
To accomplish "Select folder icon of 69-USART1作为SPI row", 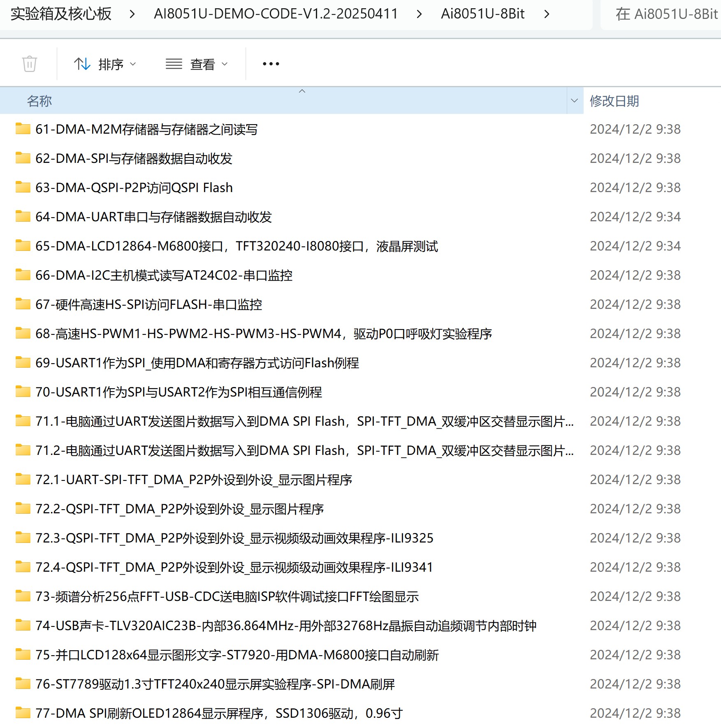I will [x=23, y=362].
